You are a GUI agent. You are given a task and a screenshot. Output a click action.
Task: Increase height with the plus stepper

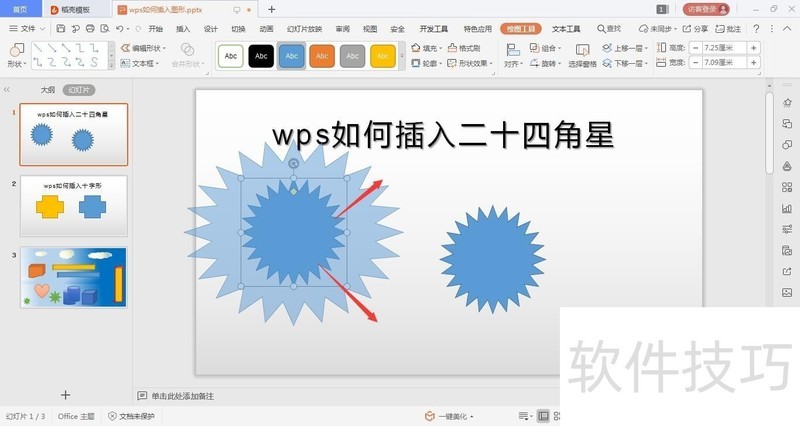(754, 47)
